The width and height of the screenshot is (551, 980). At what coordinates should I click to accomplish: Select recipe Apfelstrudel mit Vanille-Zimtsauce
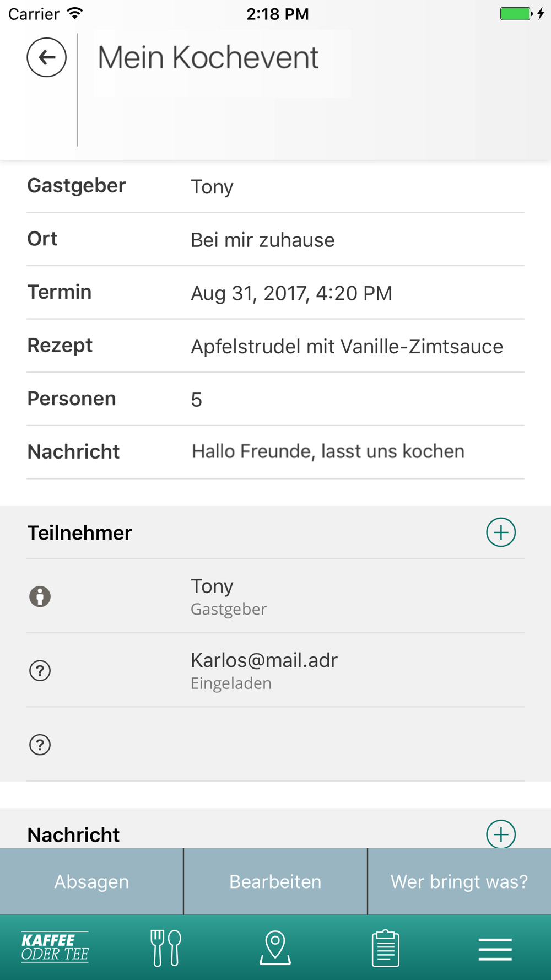click(347, 347)
